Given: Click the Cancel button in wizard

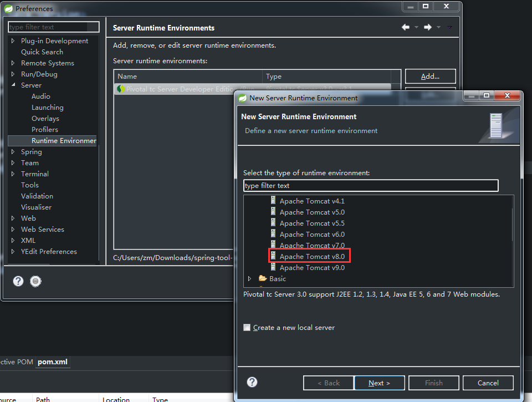Looking at the screenshot, I should pyautogui.click(x=488, y=383).
